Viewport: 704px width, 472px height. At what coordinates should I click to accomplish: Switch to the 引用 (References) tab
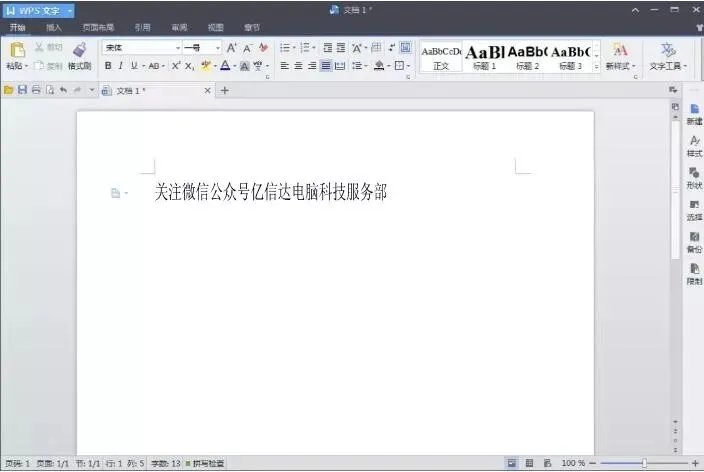point(142,27)
